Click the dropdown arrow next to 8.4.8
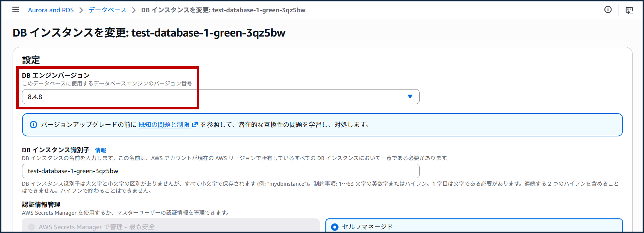This screenshot has height=233, width=644. point(410,97)
